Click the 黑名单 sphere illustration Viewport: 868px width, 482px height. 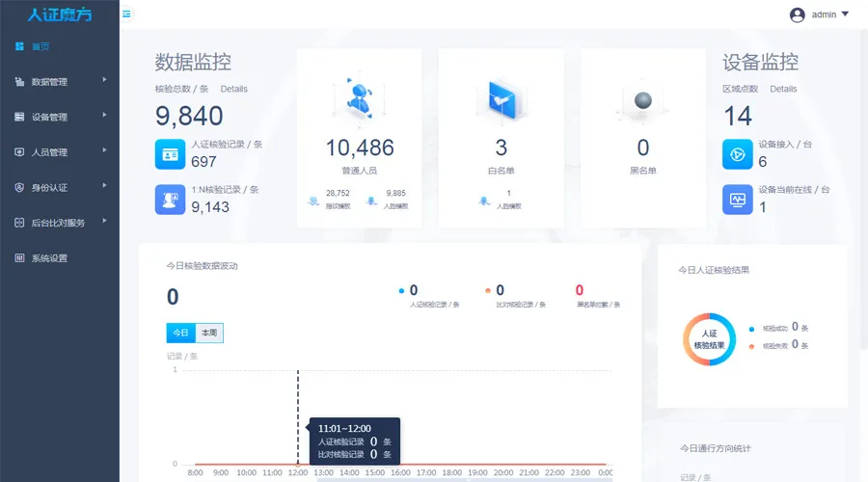[642, 100]
